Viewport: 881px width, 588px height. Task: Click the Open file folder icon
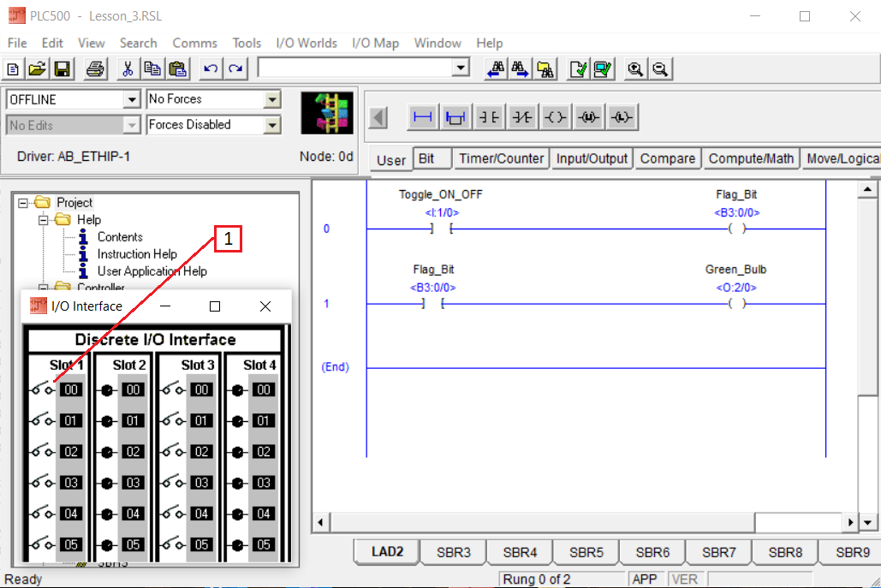tap(38, 69)
